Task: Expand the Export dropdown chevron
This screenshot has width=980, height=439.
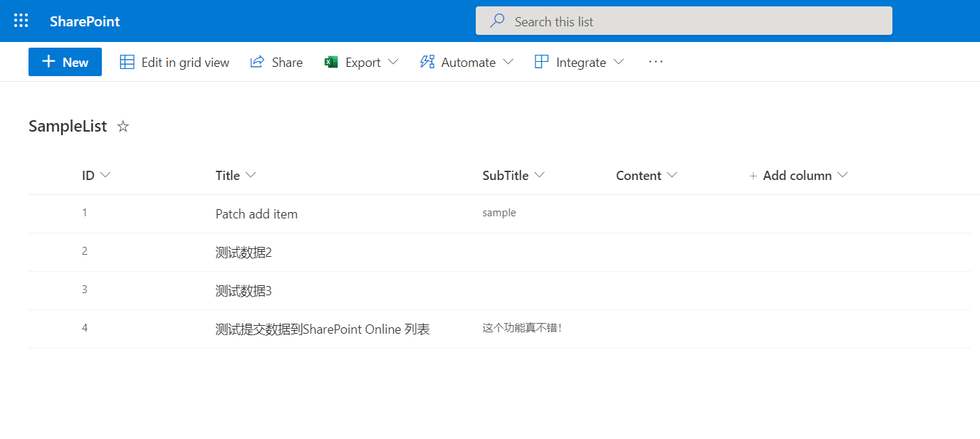Action: pos(393,62)
